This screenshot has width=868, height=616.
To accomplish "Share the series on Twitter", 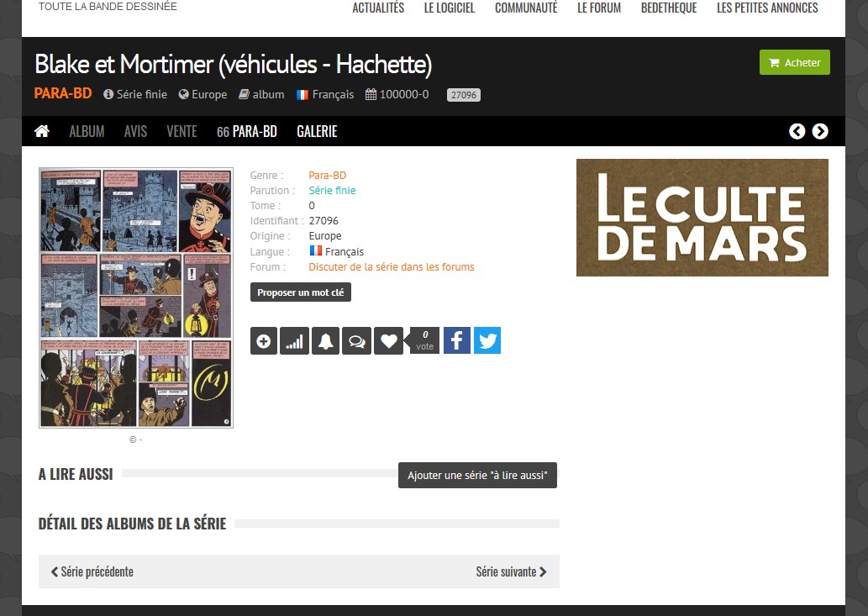I will point(487,340).
